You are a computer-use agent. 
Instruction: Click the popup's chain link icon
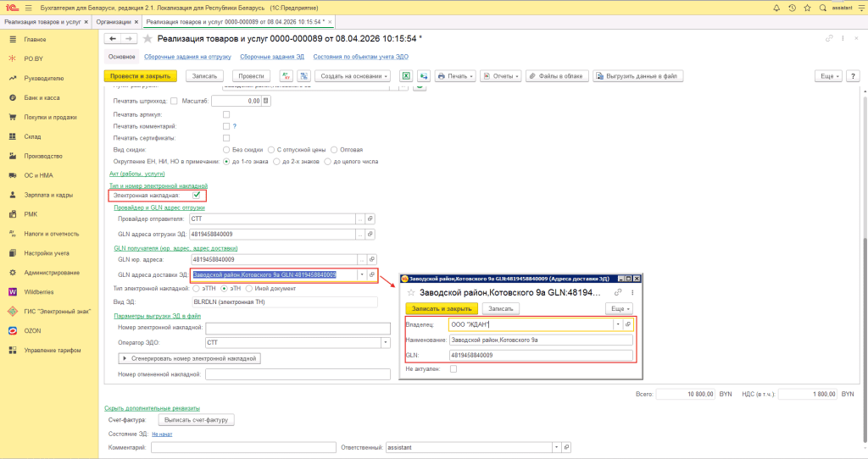pyautogui.click(x=618, y=292)
